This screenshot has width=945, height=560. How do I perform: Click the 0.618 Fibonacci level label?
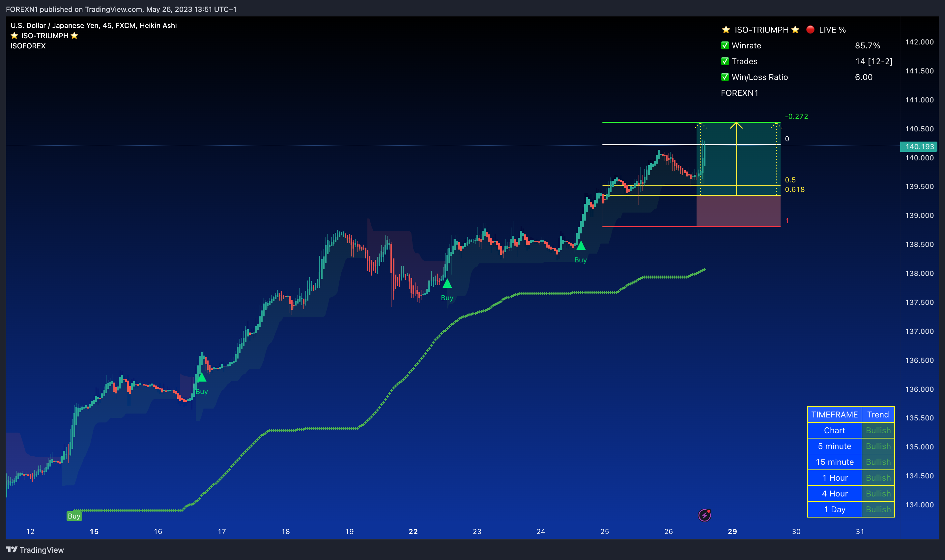point(795,189)
